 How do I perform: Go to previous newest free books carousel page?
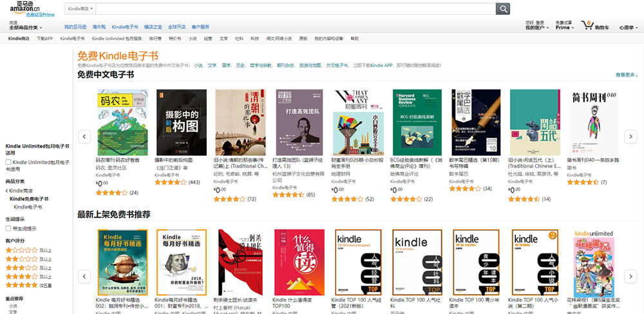[84, 276]
